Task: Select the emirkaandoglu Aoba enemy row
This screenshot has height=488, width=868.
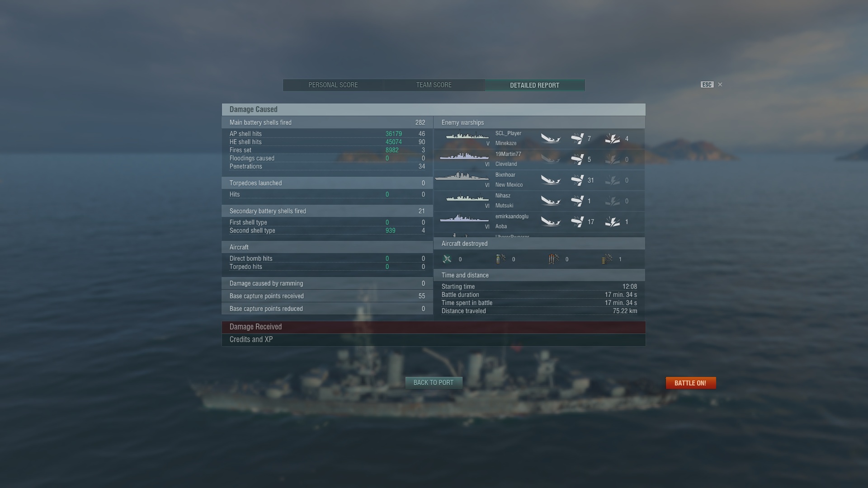Action: 539,222
